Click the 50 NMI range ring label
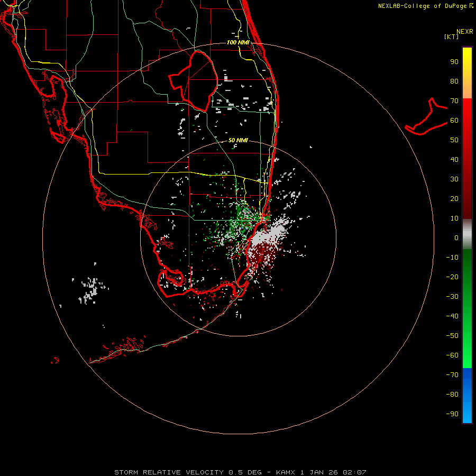This screenshot has height=476, width=476. [238, 140]
